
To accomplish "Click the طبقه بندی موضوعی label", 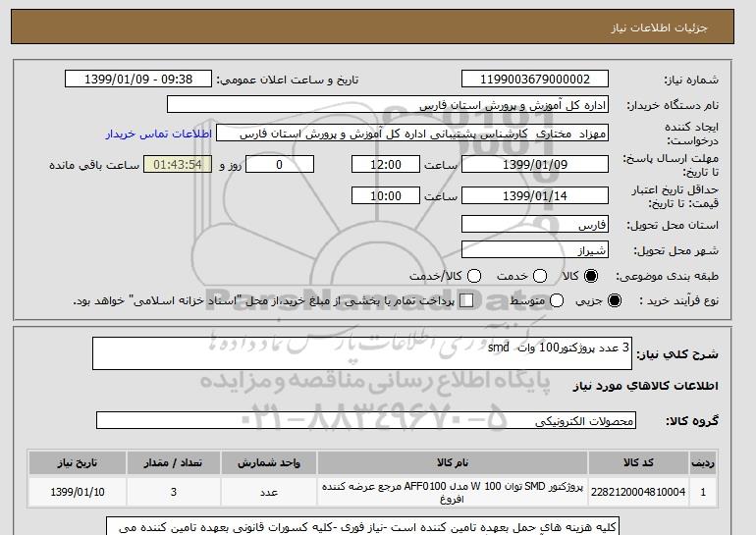I will click(668, 276).
